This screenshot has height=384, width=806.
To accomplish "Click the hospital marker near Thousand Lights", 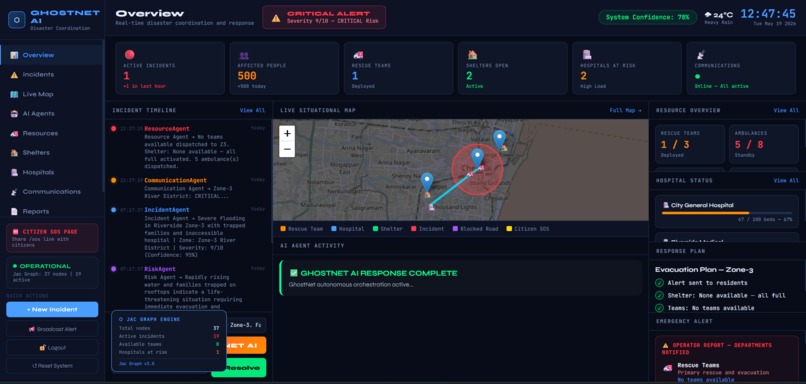I will 431,207.
